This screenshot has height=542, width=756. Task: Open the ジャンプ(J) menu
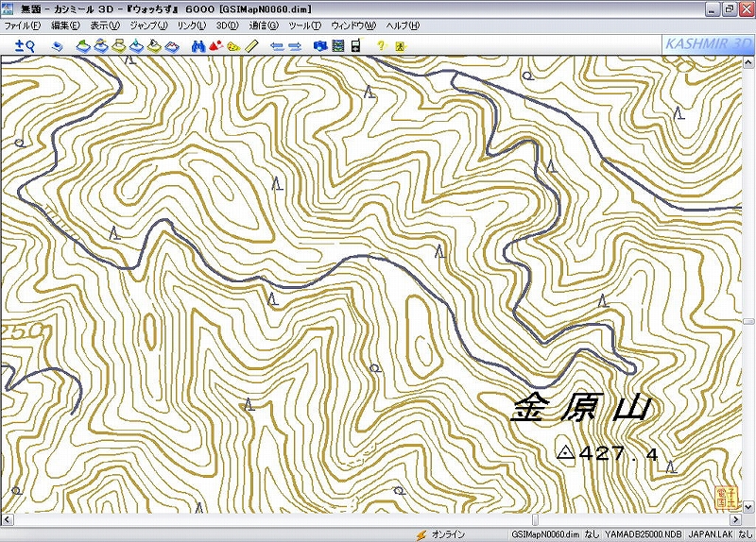[x=148, y=25]
